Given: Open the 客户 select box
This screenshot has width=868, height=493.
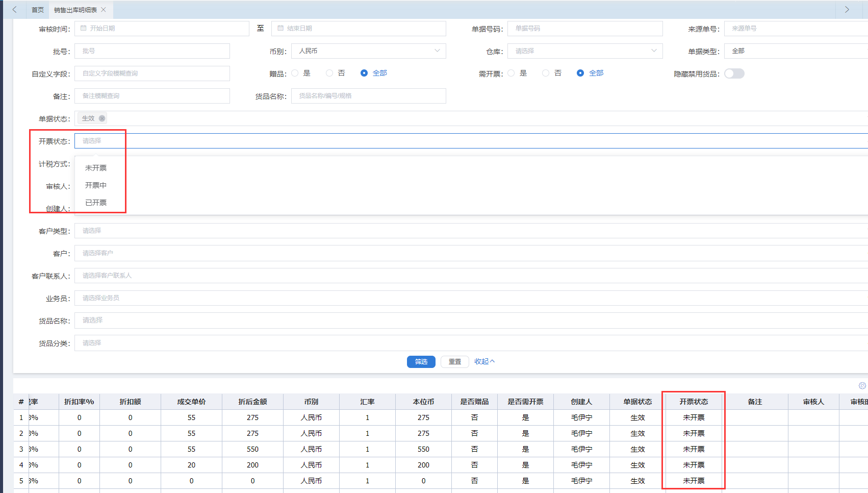Looking at the screenshot, I should [x=471, y=253].
